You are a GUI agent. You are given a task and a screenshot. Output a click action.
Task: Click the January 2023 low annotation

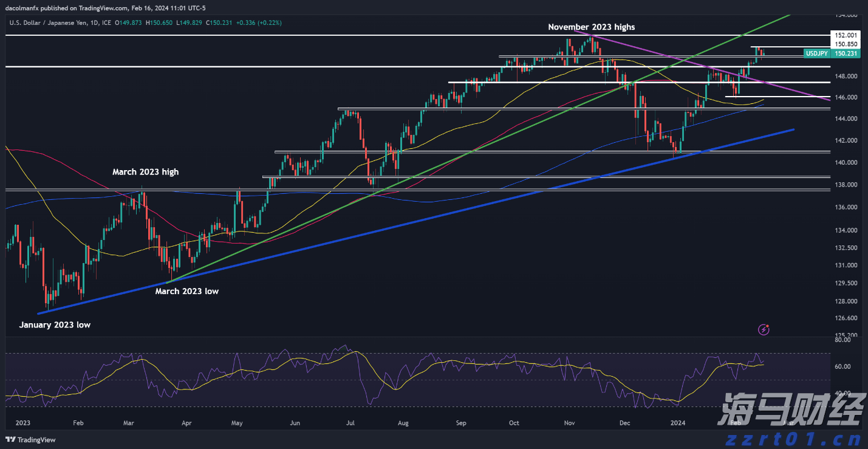54,324
